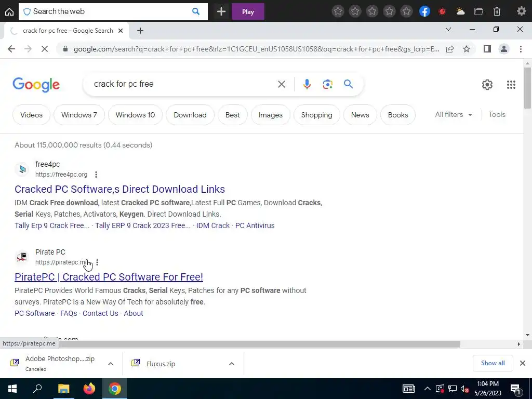Show hidden system tray icons
Viewport: 532px width, 399px height.
coord(427,389)
